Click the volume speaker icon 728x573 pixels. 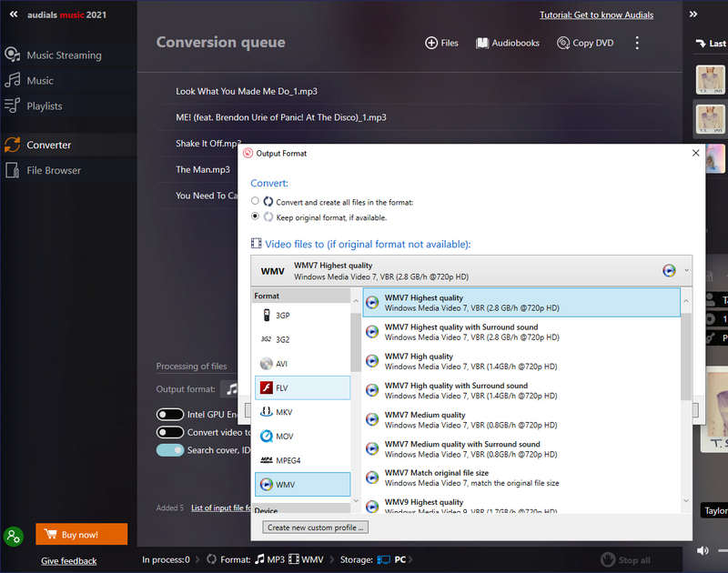[x=703, y=551]
